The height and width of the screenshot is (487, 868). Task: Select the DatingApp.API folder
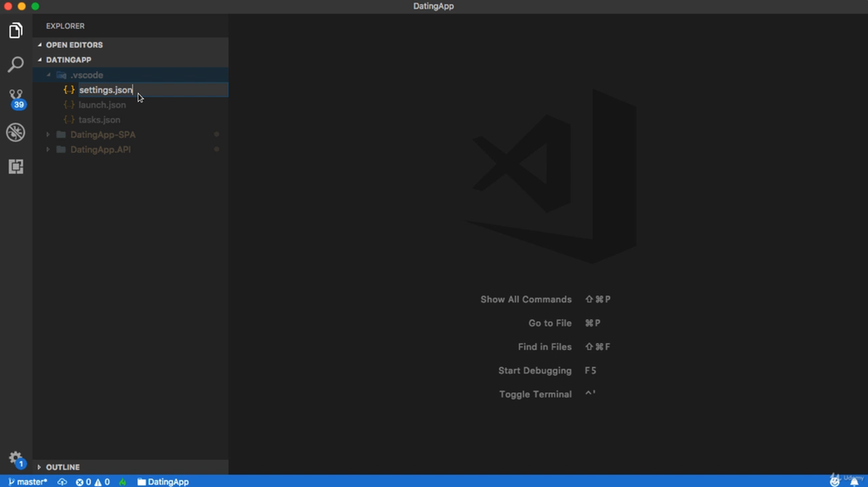[x=100, y=149]
